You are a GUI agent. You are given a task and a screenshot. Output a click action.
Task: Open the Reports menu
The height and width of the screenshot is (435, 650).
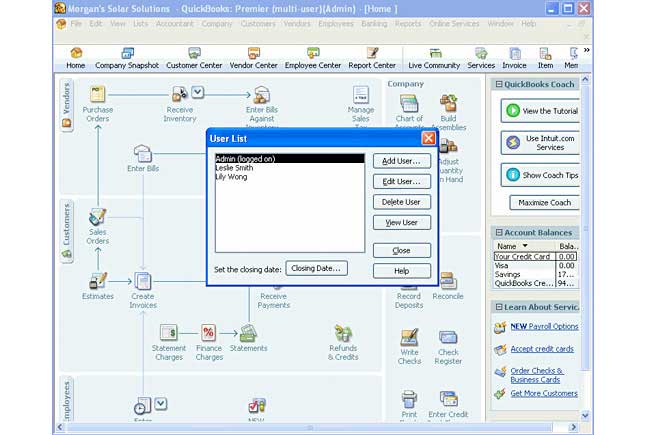(x=407, y=23)
